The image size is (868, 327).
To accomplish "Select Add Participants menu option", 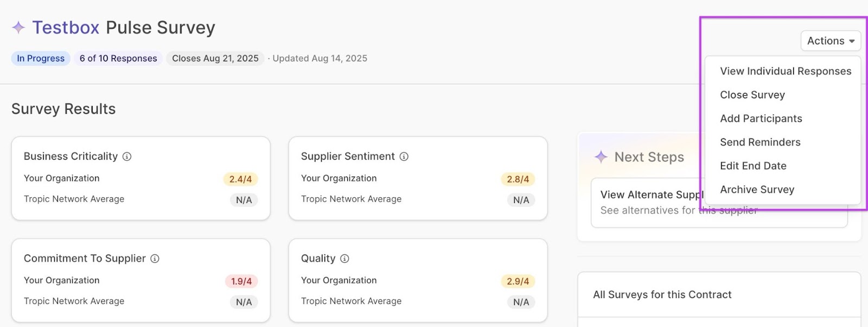I will (761, 118).
